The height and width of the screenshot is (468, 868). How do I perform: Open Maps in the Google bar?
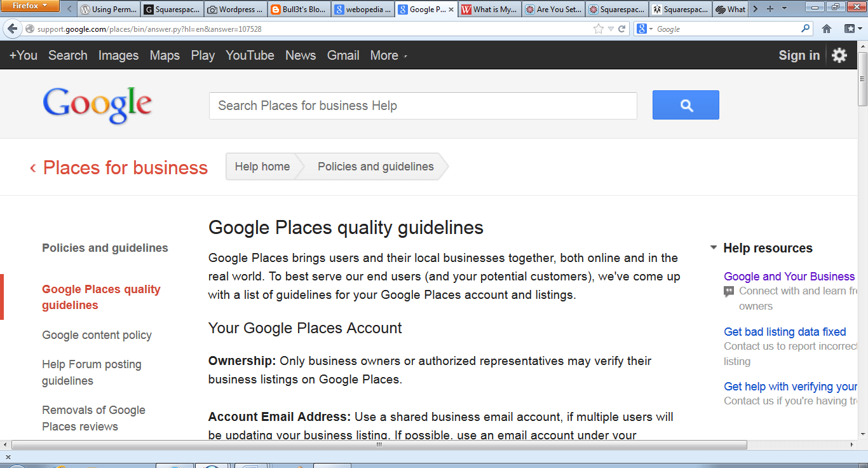click(165, 55)
